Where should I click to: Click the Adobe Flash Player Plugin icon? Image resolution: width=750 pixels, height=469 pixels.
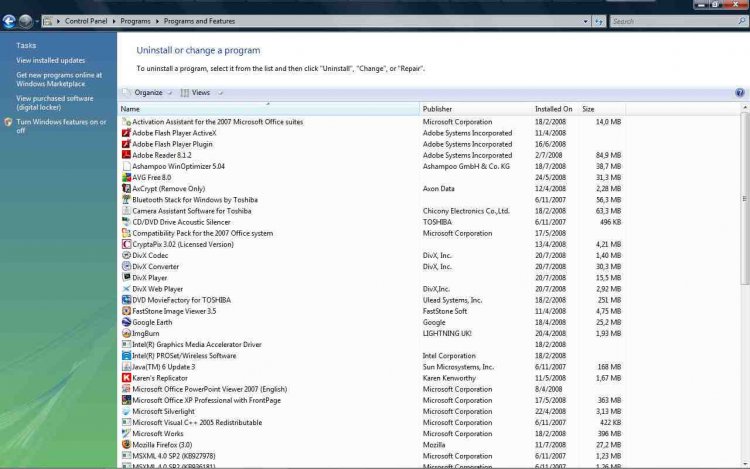(x=126, y=144)
